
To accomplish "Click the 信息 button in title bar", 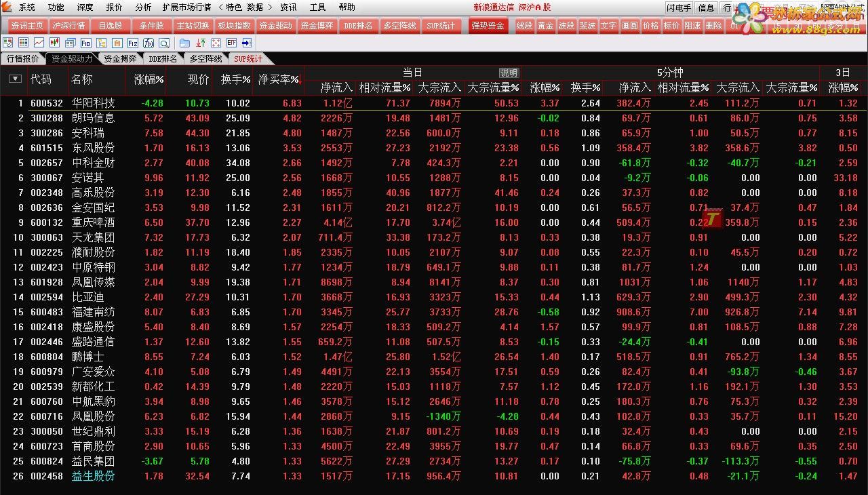I will pos(706,8).
